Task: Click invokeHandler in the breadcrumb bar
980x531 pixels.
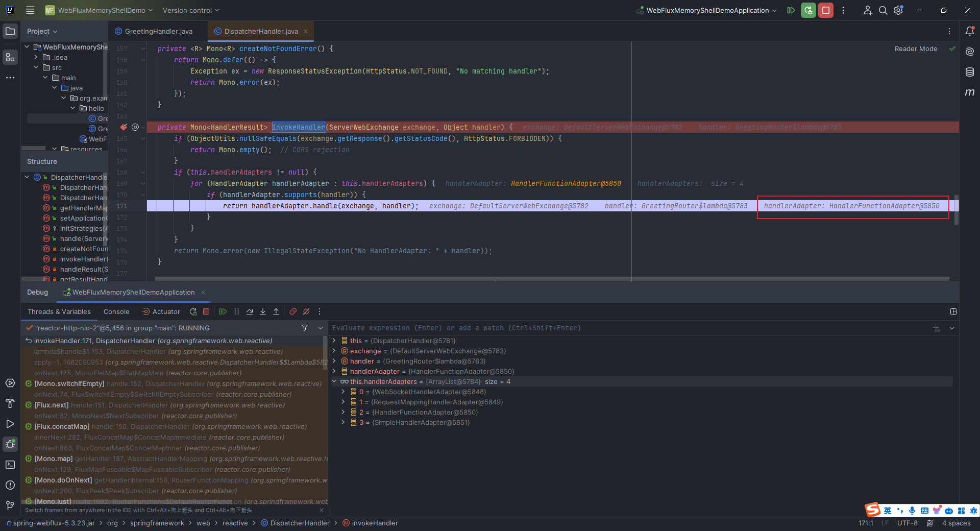Action: pos(370,523)
